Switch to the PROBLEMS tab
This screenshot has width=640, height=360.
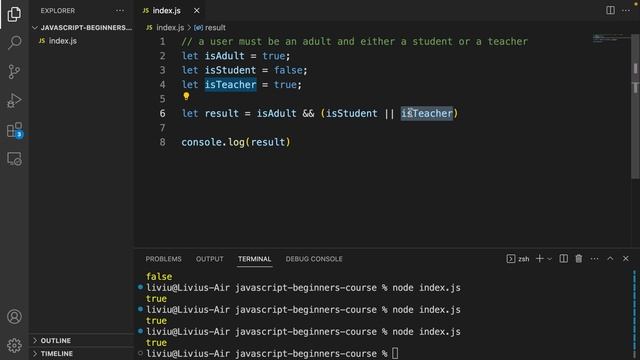[163, 259]
